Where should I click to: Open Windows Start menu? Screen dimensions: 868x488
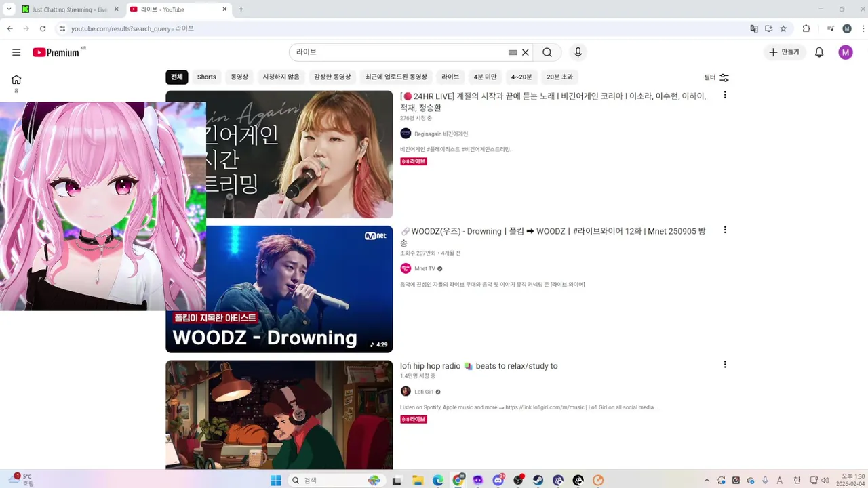coord(276,481)
